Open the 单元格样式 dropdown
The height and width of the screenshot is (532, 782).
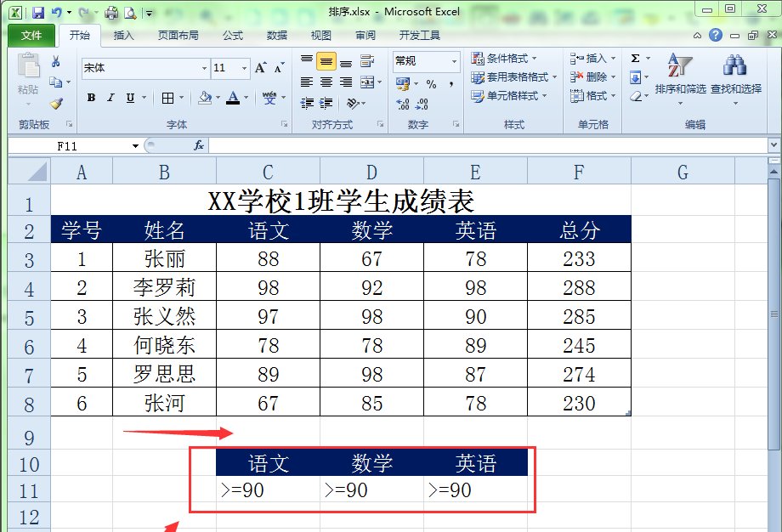(x=508, y=96)
